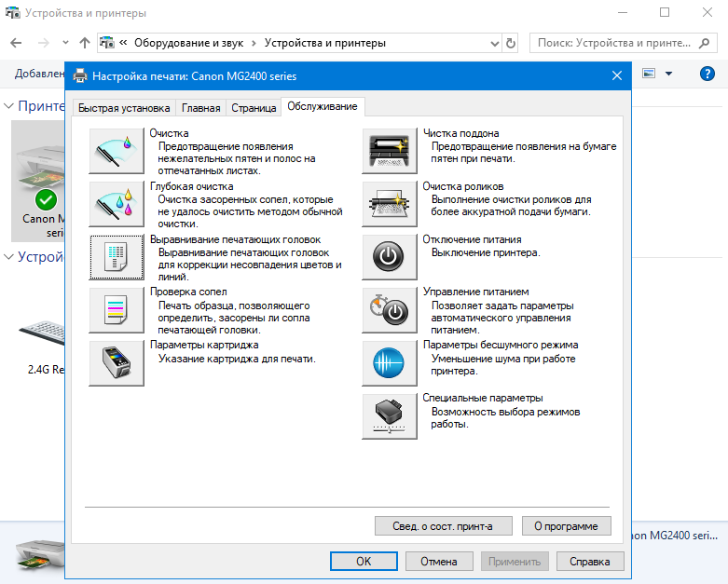This screenshot has height=584, width=728.
Task: Open Управление питанием auto power settings
Action: (x=390, y=310)
